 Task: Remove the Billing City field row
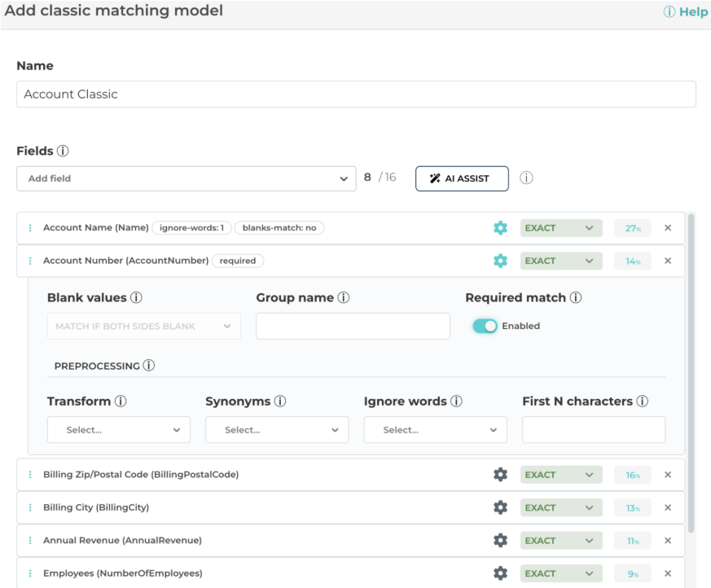[x=668, y=507]
